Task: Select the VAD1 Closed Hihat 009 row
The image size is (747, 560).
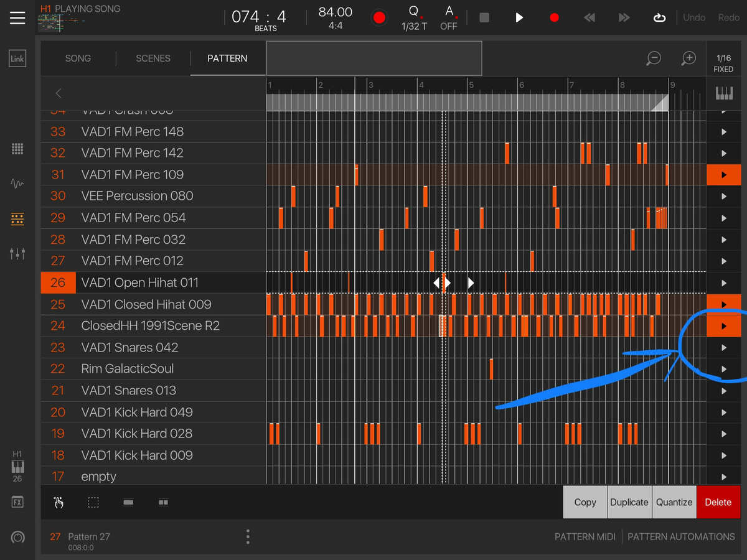Action: (153, 304)
